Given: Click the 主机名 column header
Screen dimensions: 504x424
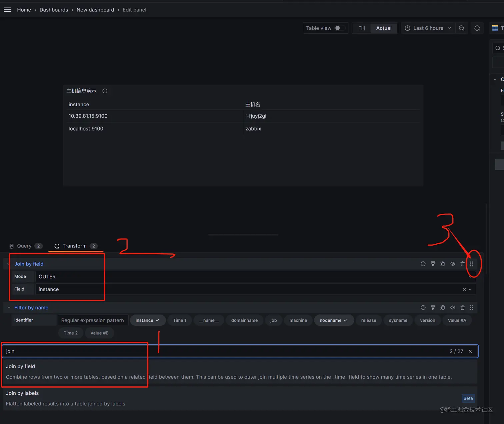Looking at the screenshot, I should click(x=253, y=104).
